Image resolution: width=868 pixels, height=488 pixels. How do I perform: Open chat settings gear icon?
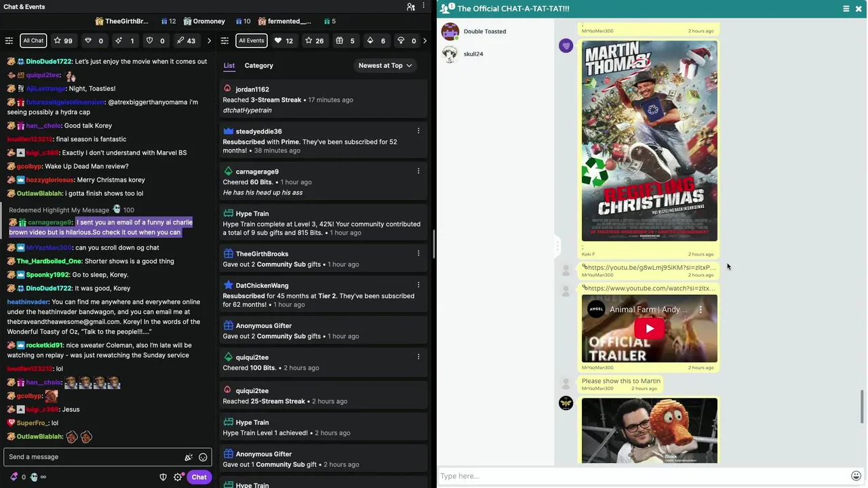click(178, 477)
